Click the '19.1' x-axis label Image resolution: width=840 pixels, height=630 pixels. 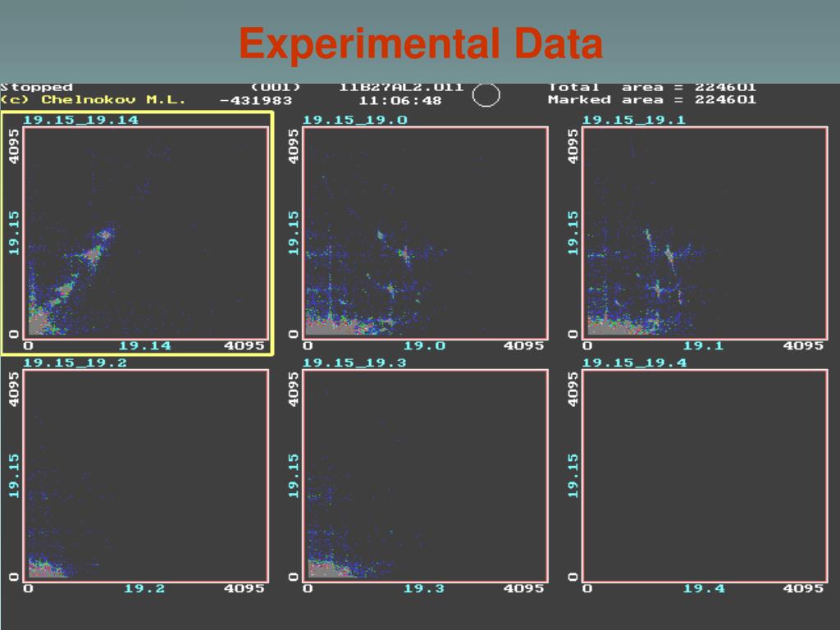pyautogui.click(x=703, y=346)
